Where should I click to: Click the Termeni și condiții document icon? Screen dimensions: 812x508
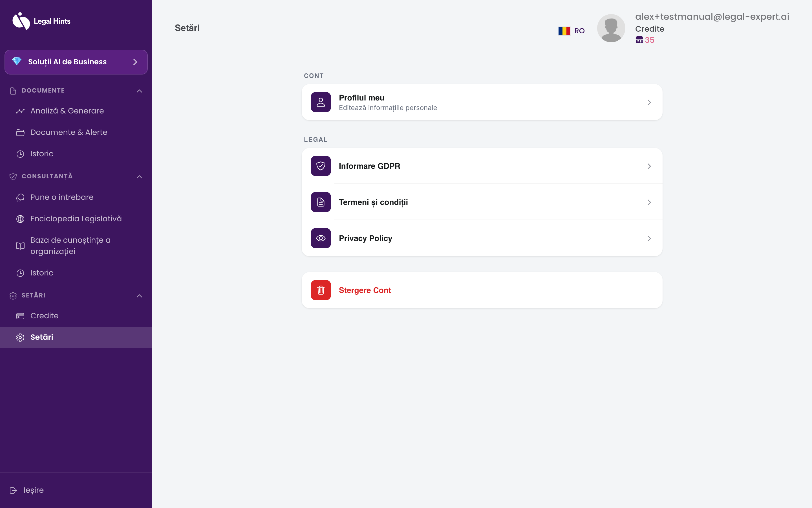click(x=321, y=202)
